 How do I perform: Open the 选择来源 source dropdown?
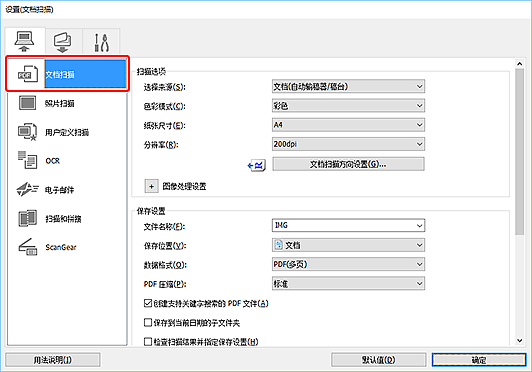pyautogui.click(x=348, y=87)
